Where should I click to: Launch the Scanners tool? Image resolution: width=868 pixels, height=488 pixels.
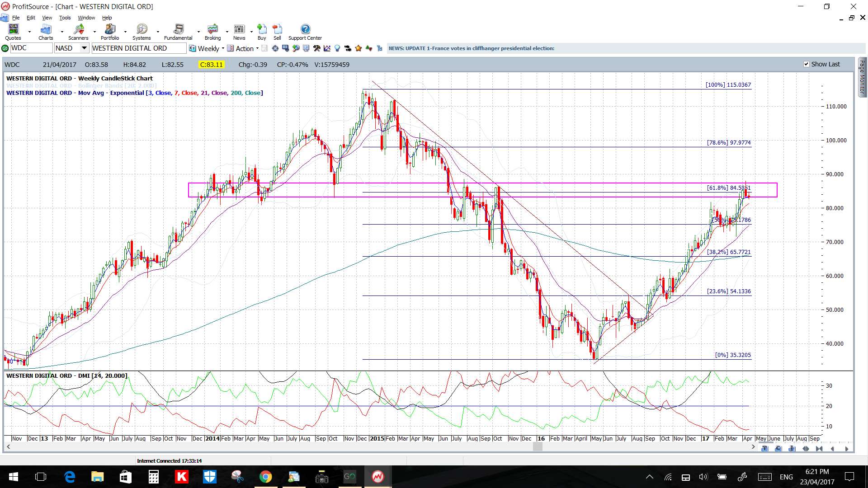pyautogui.click(x=78, y=32)
